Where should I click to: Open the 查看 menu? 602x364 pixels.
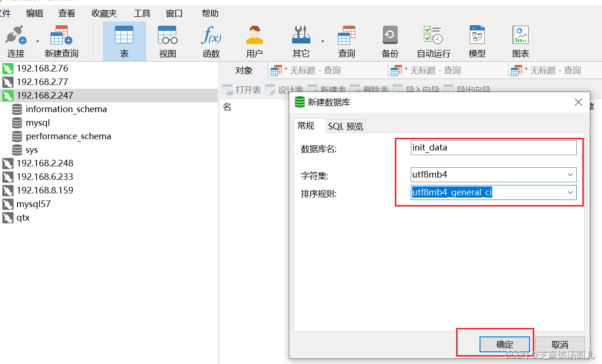[67, 14]
